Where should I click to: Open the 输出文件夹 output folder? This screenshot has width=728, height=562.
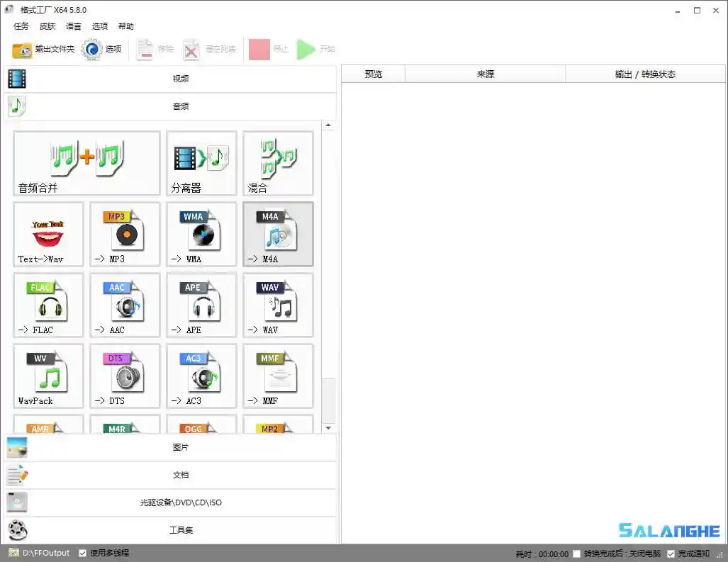point(43,50)
